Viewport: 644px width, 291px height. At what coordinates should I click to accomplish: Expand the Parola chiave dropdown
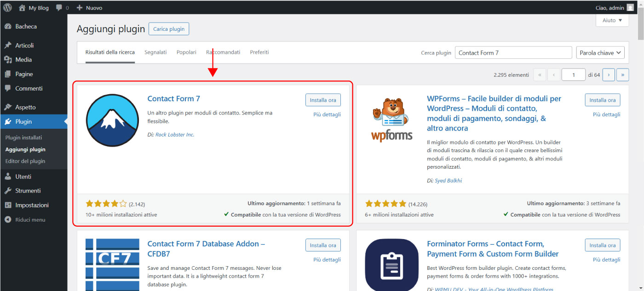point(600,53)
